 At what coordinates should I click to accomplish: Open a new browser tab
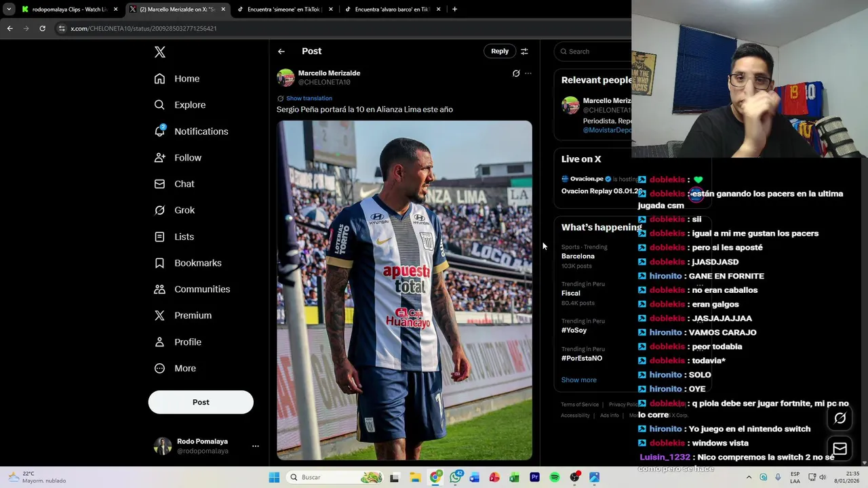pos(454,9)
